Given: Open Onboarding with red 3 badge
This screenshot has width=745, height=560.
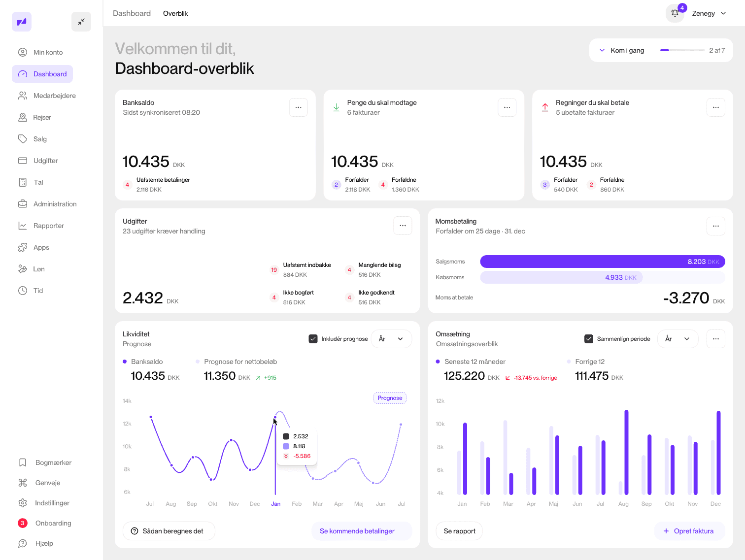Looking at the screenshot, I should click(44, 523).
